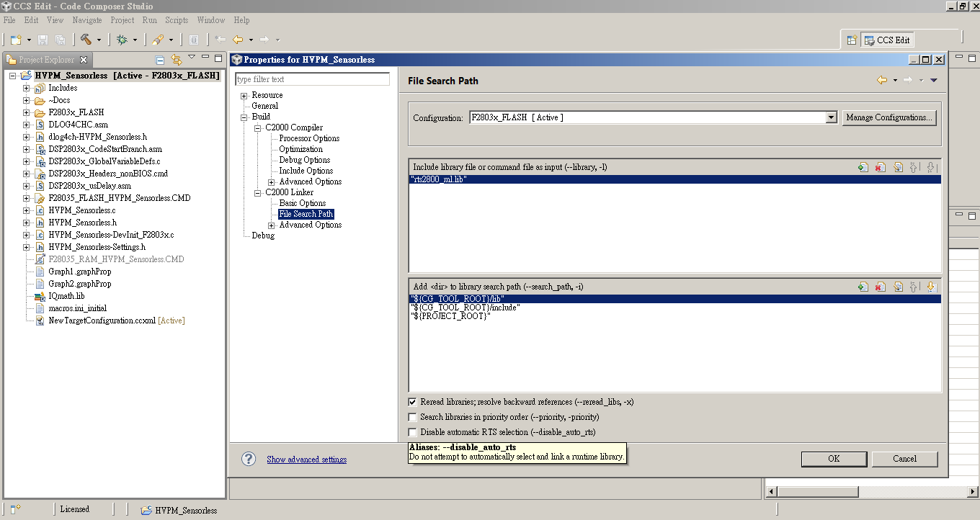Open the Scripts menu

click(x=177, y=20)
